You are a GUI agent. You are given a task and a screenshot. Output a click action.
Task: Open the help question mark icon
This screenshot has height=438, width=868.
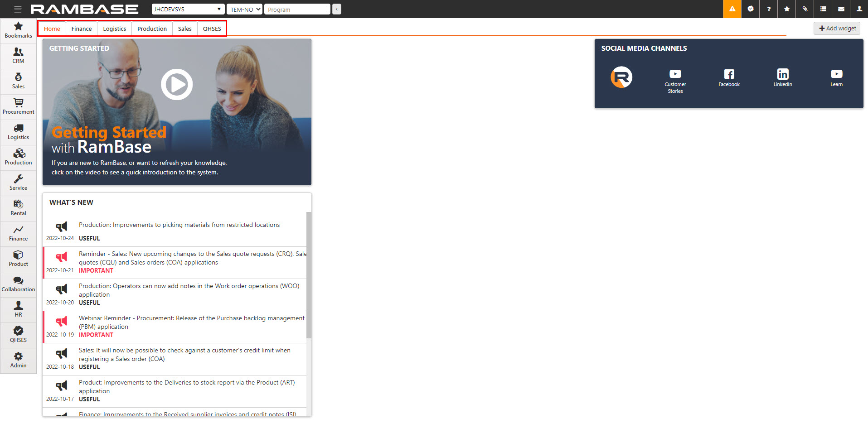[x=768, y=9]
